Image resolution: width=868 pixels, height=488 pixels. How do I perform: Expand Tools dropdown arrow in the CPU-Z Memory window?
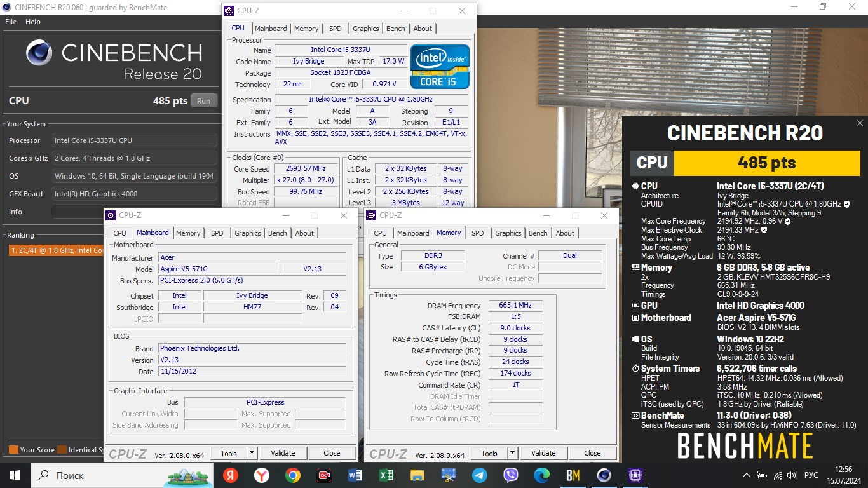[513, 453]
